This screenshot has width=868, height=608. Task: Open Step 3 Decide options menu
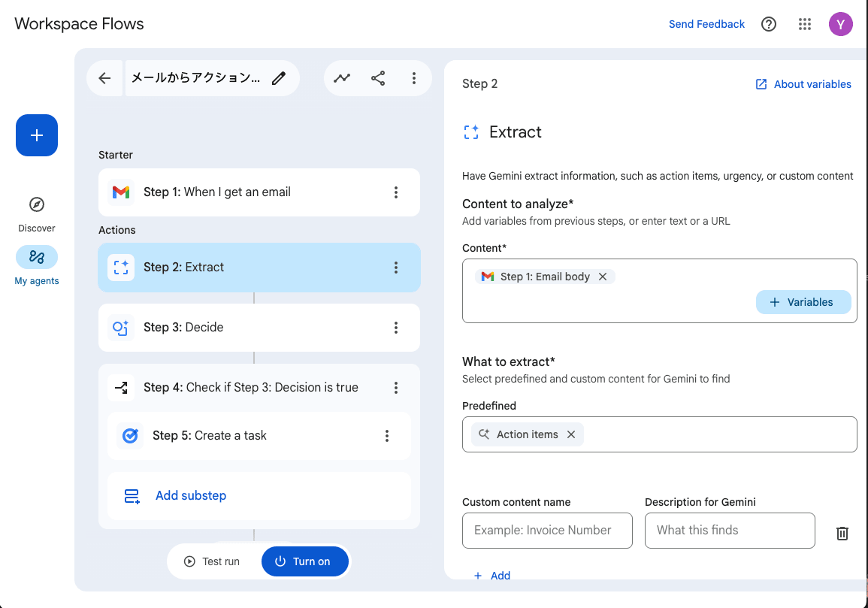(x=396, y=327)
